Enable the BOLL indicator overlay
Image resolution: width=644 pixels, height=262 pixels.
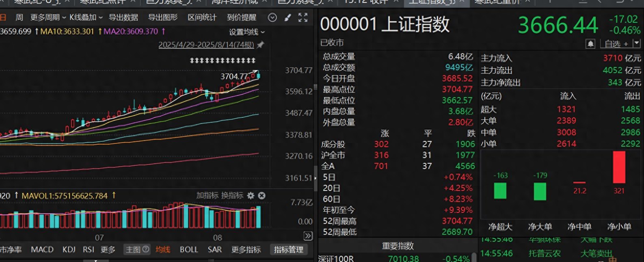point(189,249)
